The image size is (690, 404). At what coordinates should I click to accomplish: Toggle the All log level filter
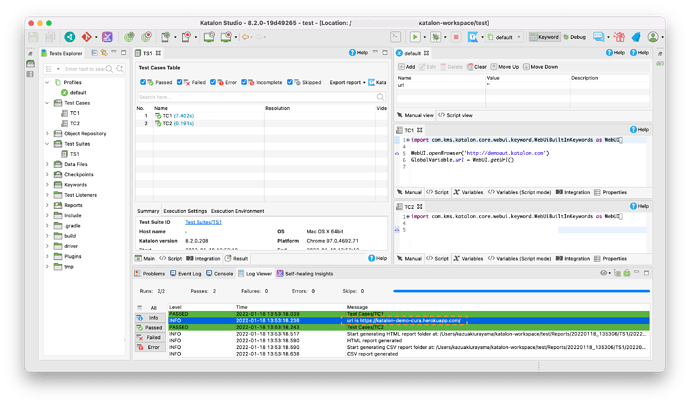coord(150,308)
